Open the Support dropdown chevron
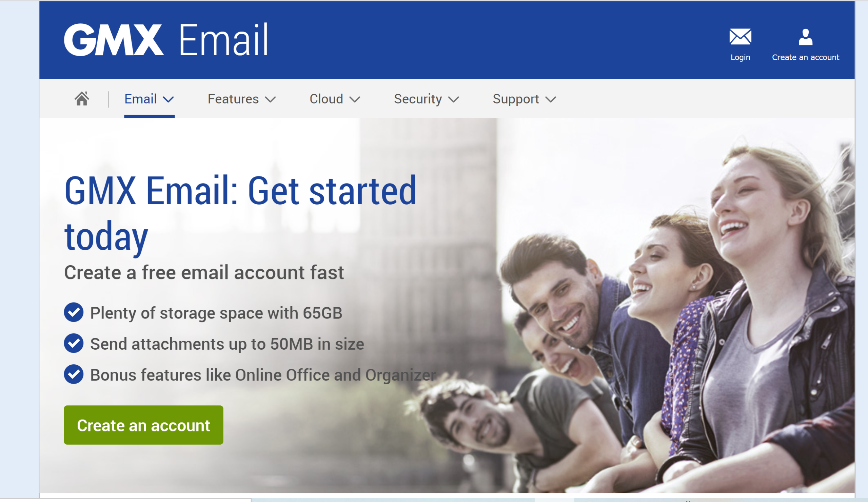 coord(550,100)
